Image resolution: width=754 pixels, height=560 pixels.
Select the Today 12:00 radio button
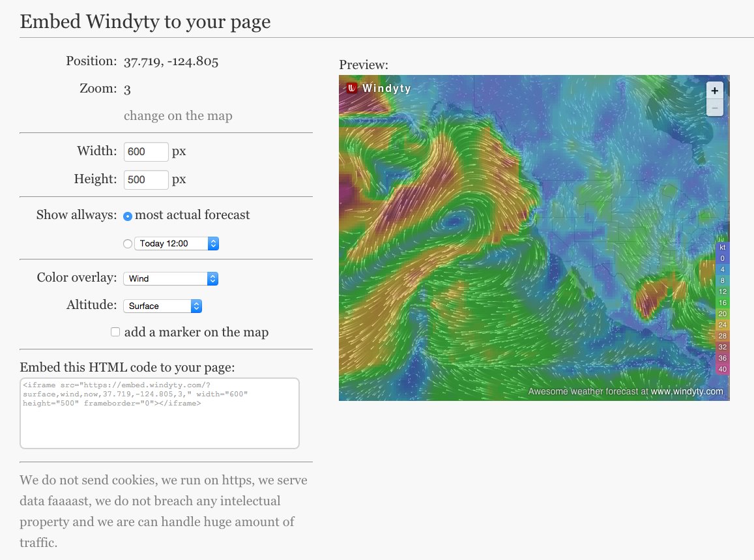pyautogui.click(x=128, y=244)
